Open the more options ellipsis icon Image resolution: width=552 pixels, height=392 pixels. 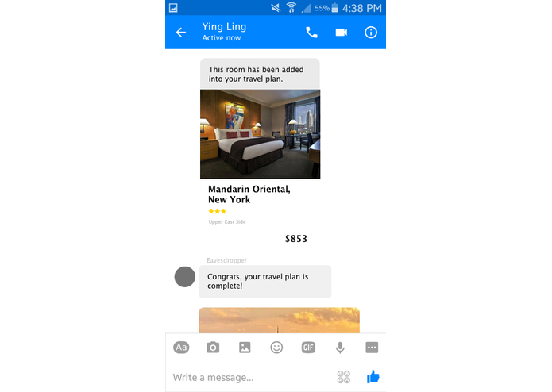pos(372,348)
